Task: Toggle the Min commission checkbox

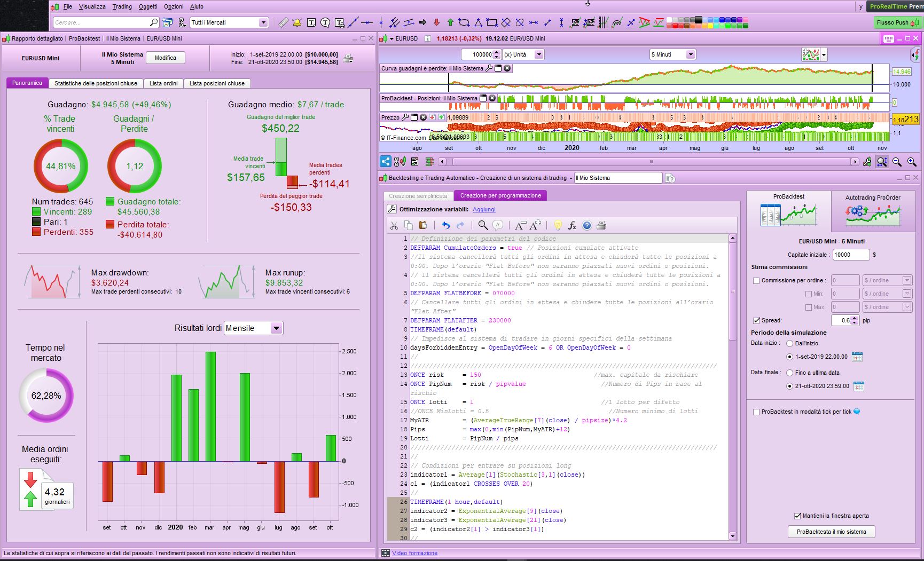Action: pos(809,294)
